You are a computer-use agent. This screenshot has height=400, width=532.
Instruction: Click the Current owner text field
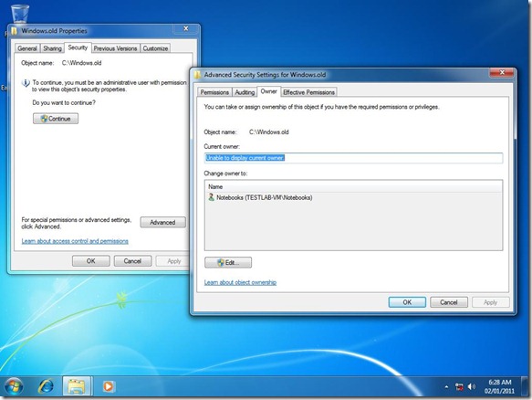[x=353, y=158]
